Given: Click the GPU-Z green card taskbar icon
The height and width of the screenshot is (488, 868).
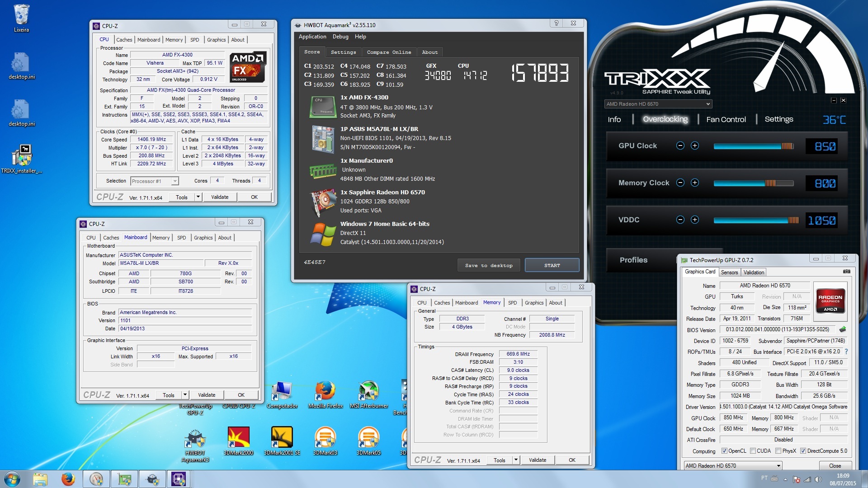Looking at the screenshot, I should 124,479.
